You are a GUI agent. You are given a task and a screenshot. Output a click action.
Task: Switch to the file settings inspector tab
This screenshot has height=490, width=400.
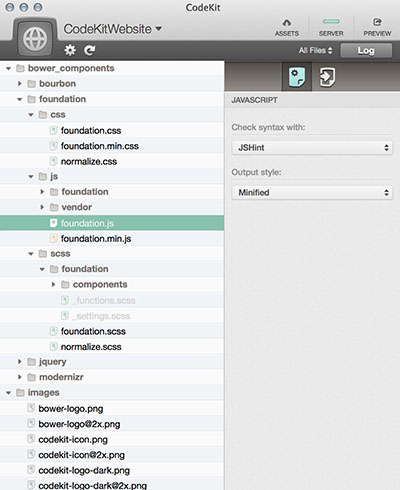click(297, 77)
